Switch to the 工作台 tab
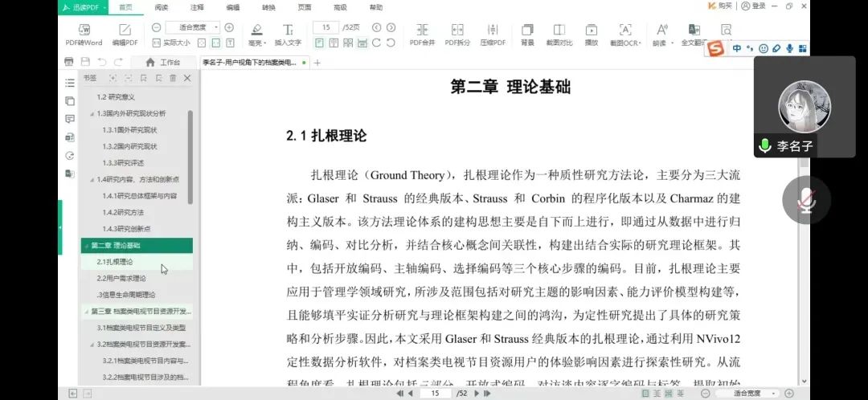The image size is (868, 400). (163, 62)
